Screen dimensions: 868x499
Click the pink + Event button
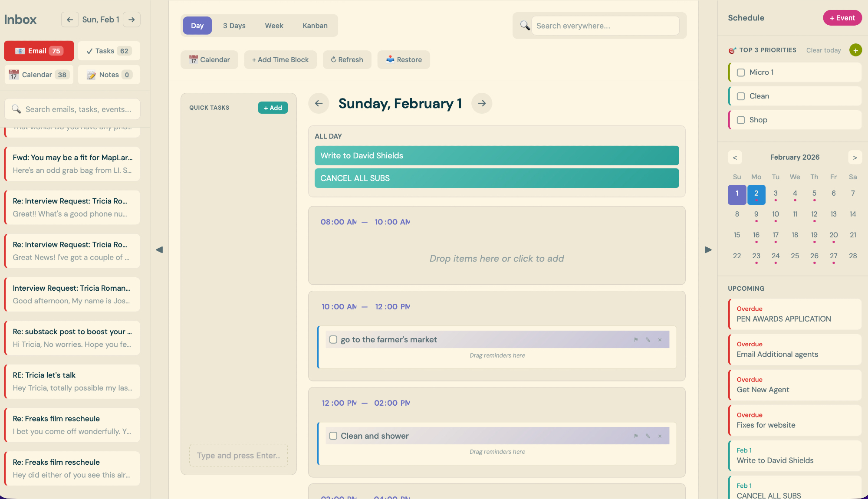point(842,18)
